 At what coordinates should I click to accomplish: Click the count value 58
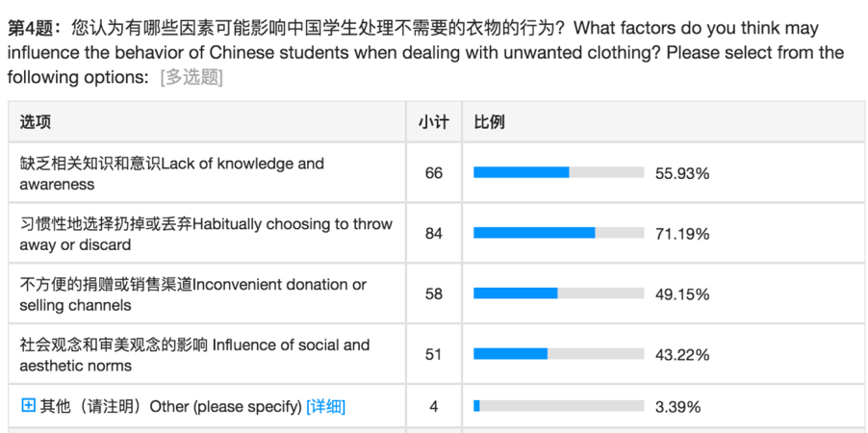pos(434,294)
